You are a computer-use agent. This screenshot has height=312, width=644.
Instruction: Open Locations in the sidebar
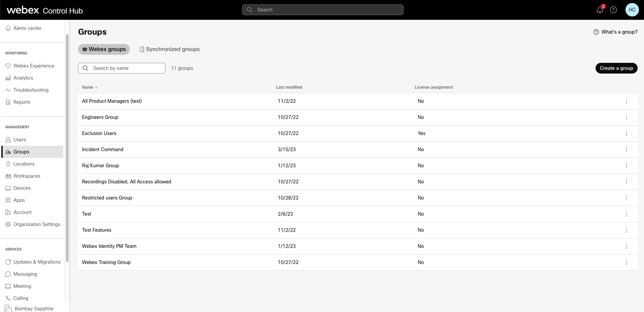tap(33, 164)
